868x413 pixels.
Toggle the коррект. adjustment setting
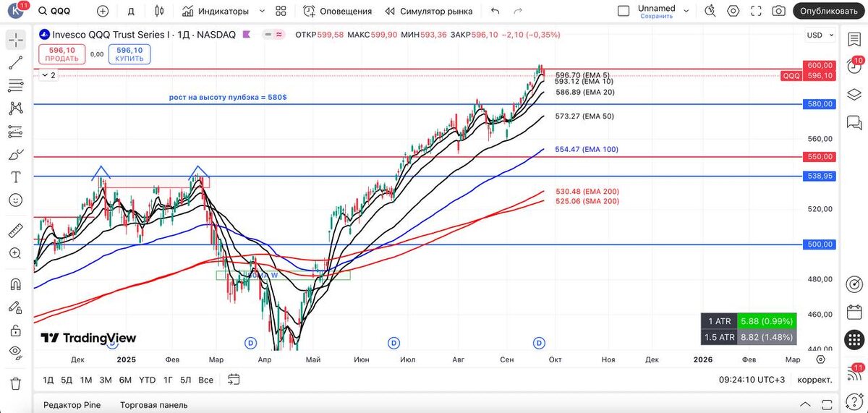[x=814, y=379]
